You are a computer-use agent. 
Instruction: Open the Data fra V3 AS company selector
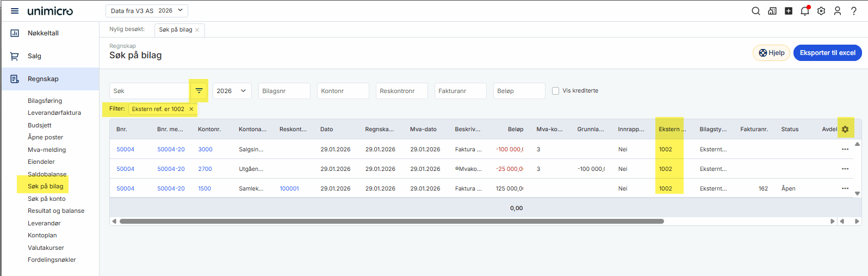(x=147, y=11)
